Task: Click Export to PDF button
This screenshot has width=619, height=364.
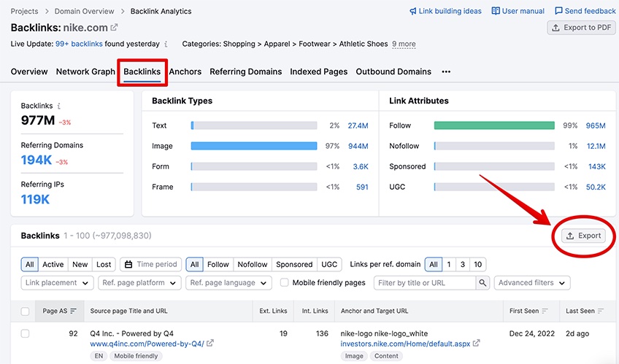Action: point(581,28)
